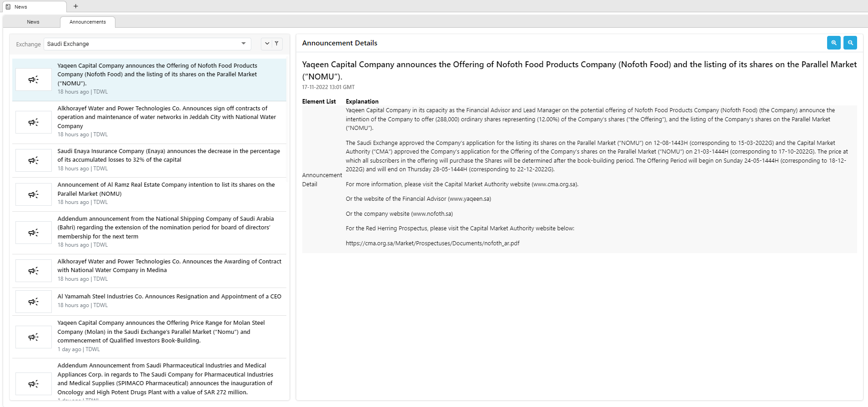Click the Exchange field label
The height and width of the screenshot is (407, 868).
[x=28, y=44]
